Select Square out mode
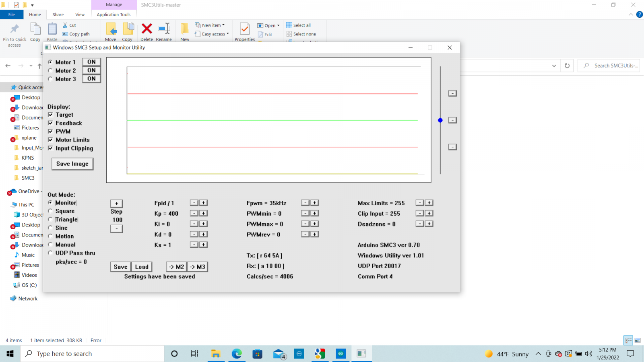 click(x=50, y=211)
